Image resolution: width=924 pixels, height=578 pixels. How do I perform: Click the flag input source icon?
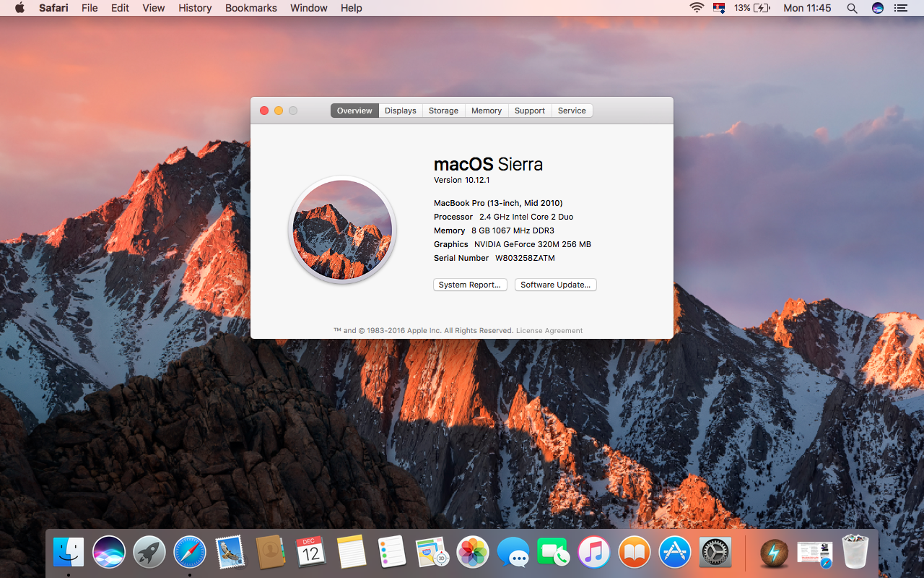pos(719,8)
